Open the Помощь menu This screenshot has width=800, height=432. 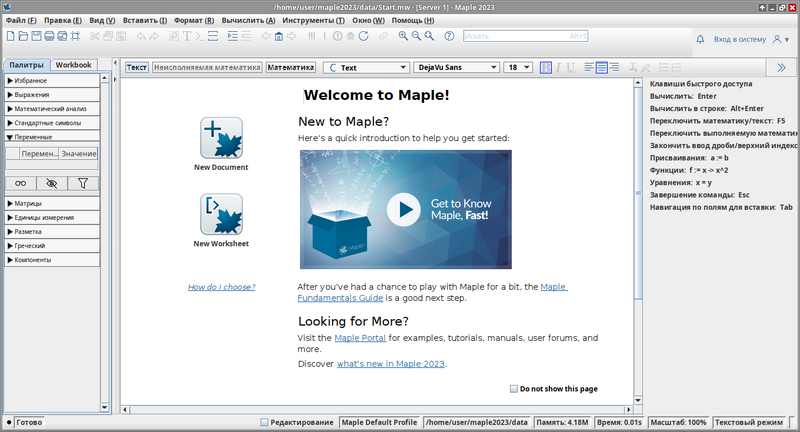(413, 20)
